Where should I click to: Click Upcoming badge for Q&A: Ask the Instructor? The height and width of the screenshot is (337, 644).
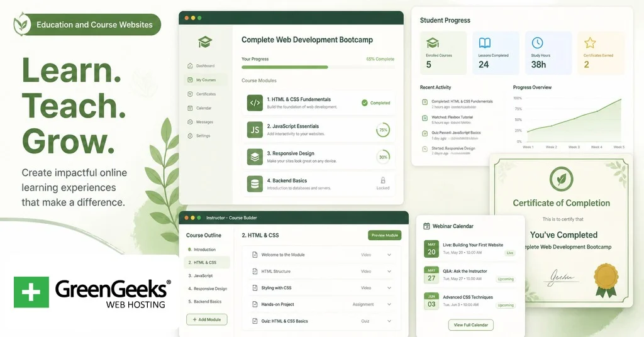[x=506, y=279]
